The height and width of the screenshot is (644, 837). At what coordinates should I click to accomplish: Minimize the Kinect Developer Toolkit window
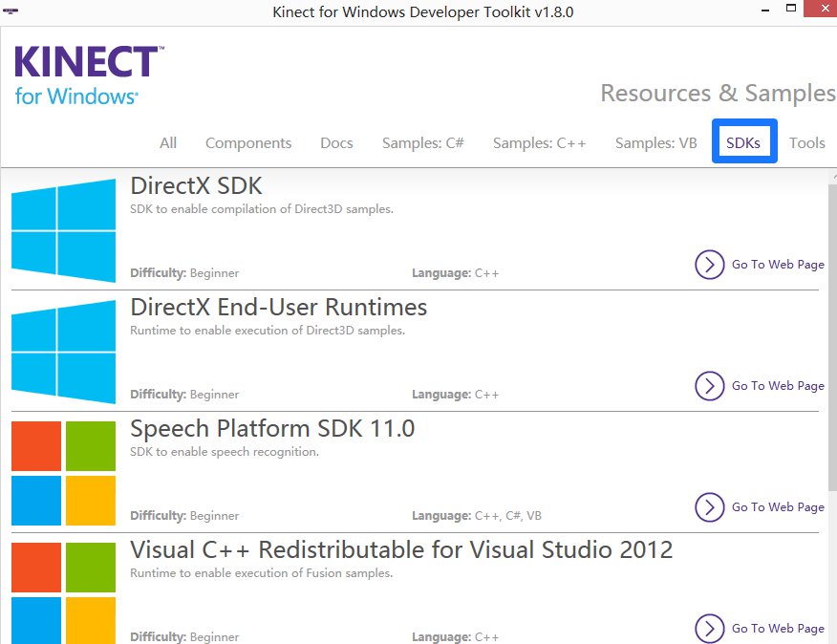(765, 11)
